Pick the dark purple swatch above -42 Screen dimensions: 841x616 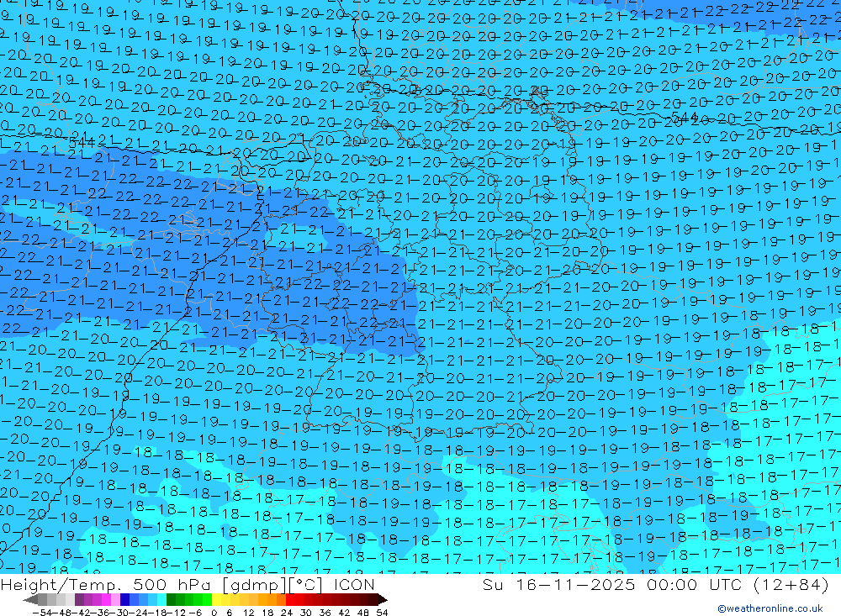coord(79,599)
